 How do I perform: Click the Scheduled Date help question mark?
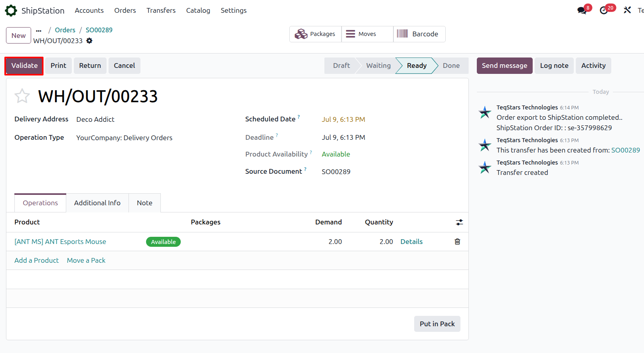coord(299,117)
